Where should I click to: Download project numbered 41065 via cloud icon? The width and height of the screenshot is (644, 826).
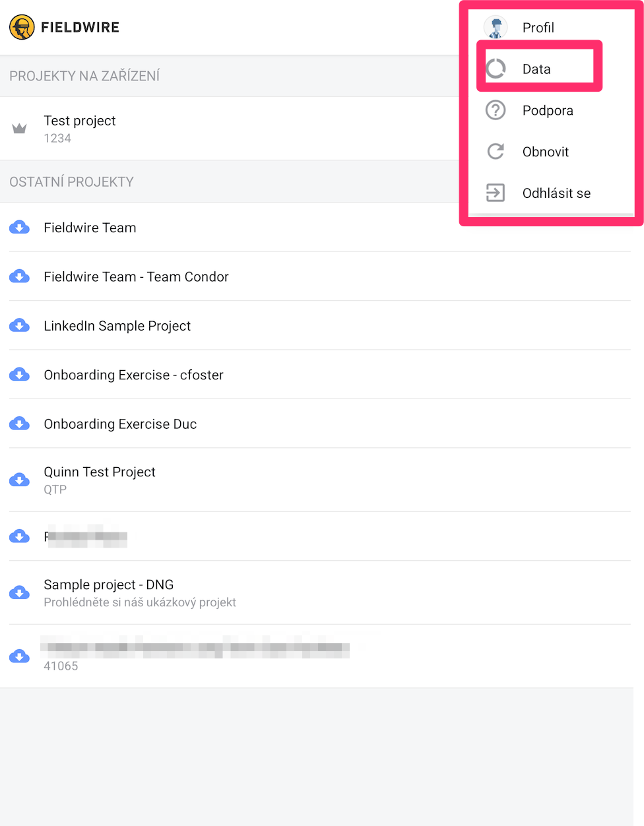point(19,656)
